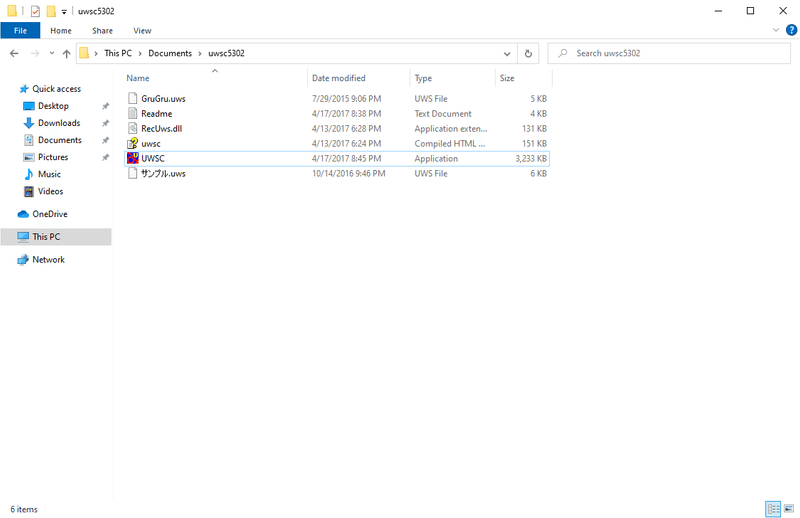Click the '3,233 KB' size cell
The width and height of the screenshot is (800, 518).
click(x=531, y=159)
